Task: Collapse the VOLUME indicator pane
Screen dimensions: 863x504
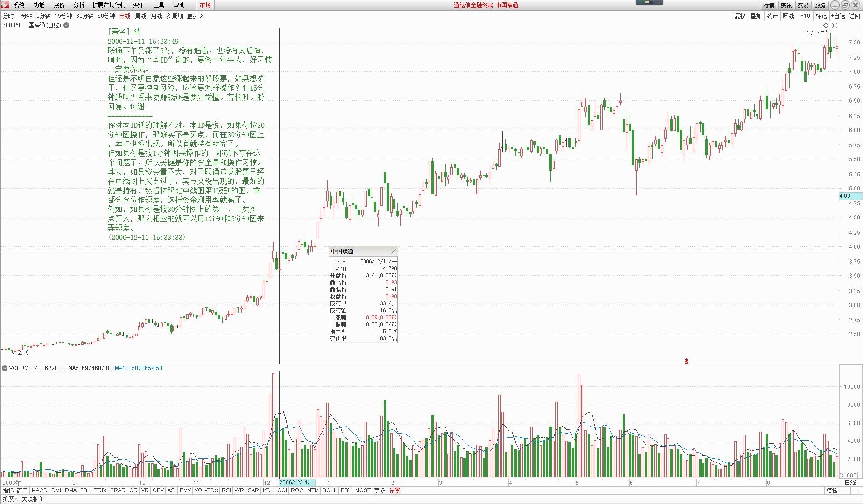Action: point(5,368)
